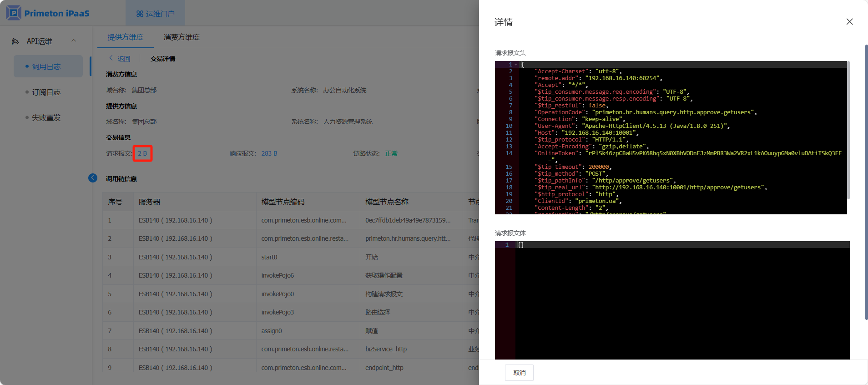Open the 2 B request message link

[142, 153]
